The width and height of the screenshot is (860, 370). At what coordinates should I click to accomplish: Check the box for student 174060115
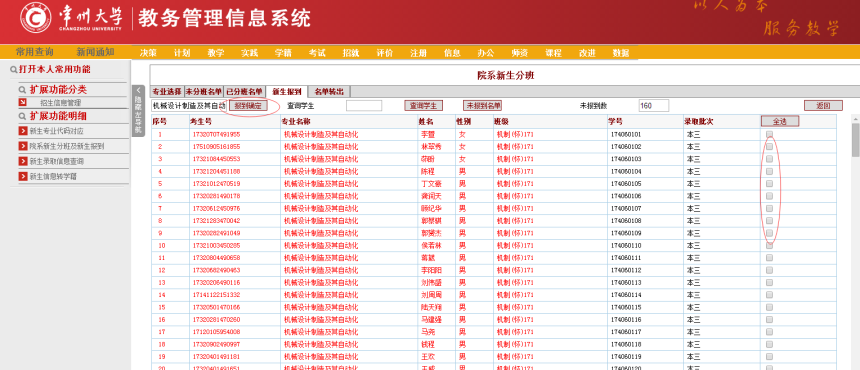tap(770, 307)
